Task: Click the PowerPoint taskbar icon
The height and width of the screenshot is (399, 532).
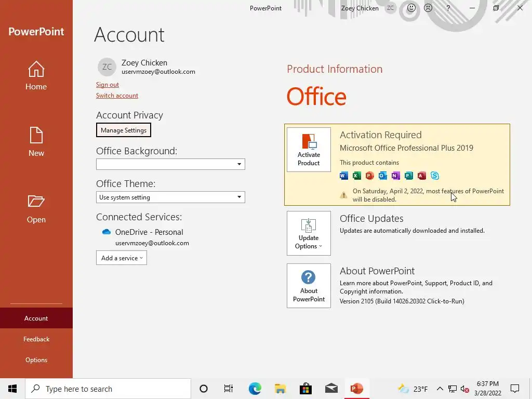Action: tap(356, 389)
